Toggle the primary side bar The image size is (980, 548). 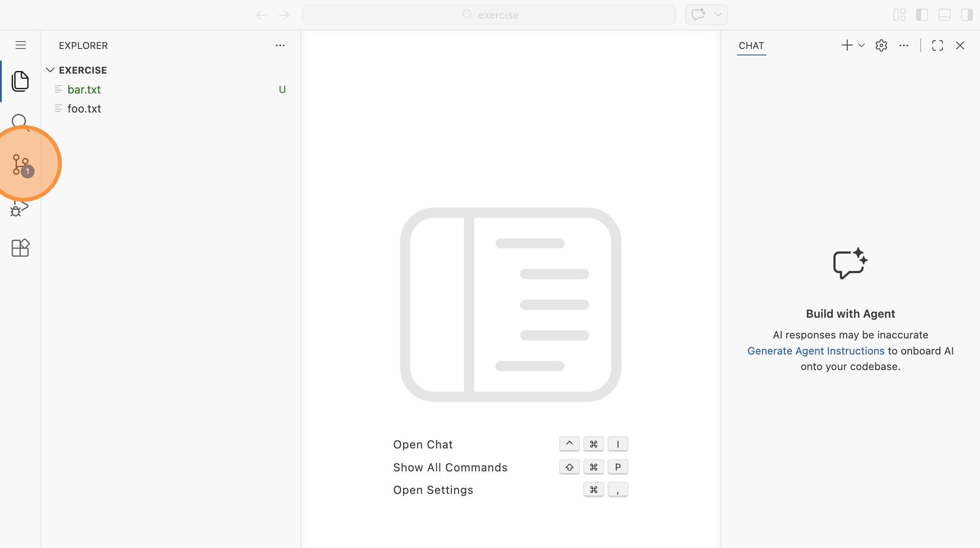(x=922, y=15)
